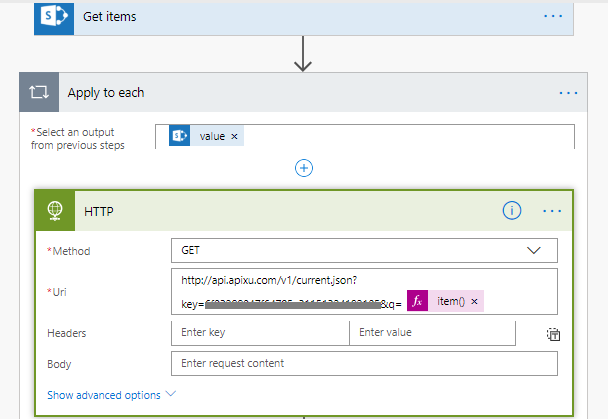Screen dimensions: 608x419
Task: Open the Get items ellipsis menu
Action: point(553,17)
